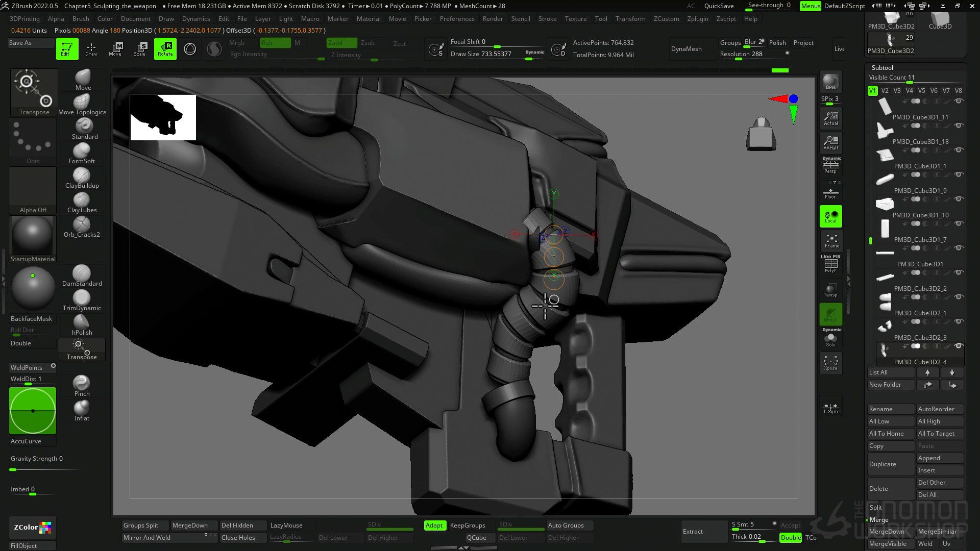Open the Stroke menu
The width and height of the screenshot is (980, 551).
click(547, 19)
